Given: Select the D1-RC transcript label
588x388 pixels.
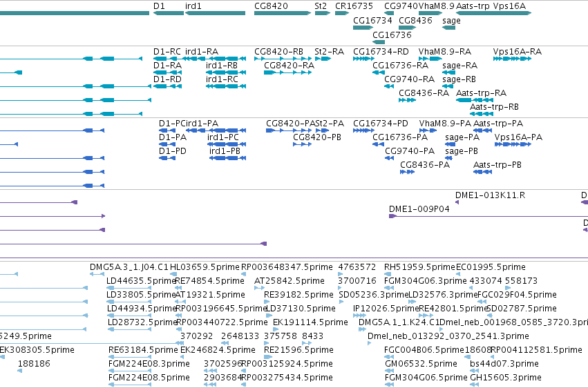Looking at the screenshot, I should click(x=167, y=51).
